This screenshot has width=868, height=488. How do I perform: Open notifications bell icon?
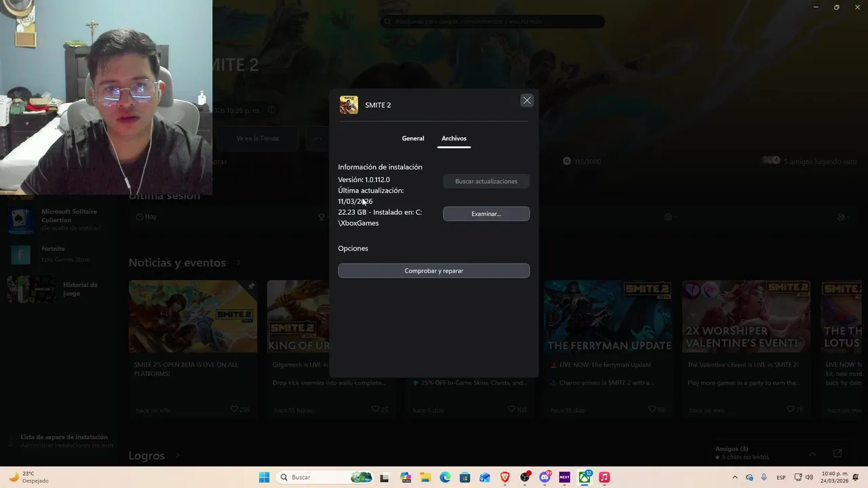coord(857,477)
